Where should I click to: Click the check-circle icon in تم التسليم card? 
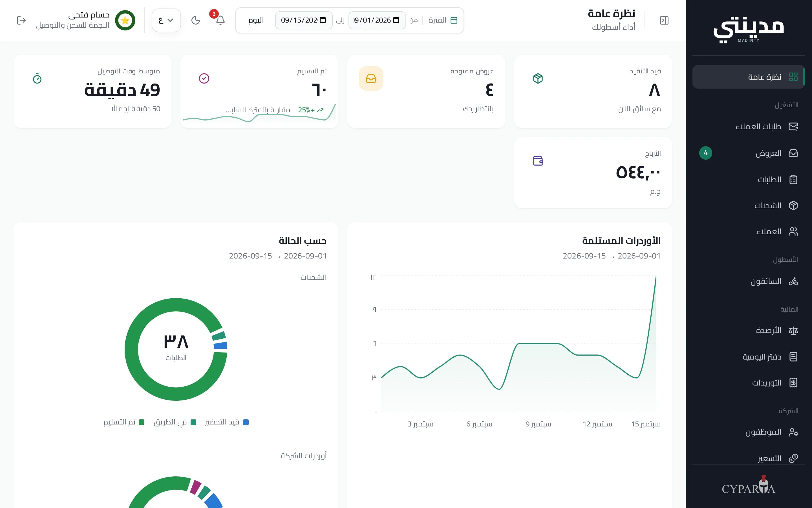click(x=204, y=79)
